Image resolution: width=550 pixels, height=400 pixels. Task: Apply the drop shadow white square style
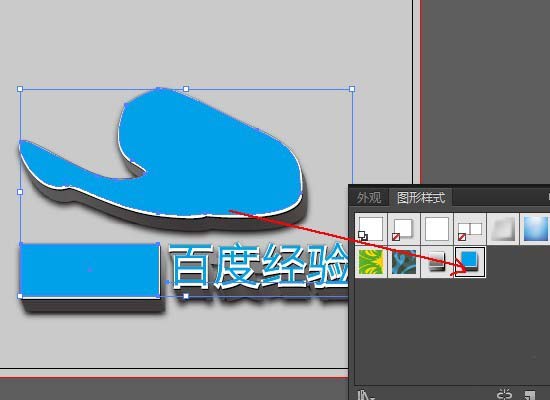tap(403, 229)
